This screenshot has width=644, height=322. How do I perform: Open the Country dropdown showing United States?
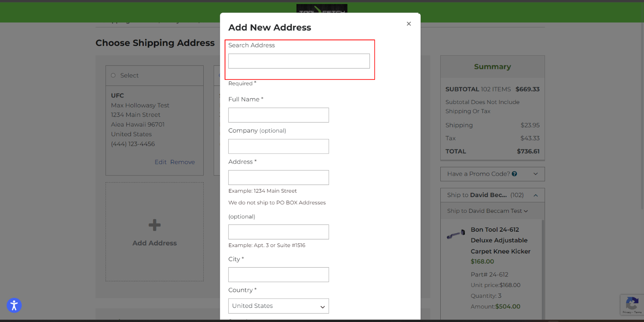pyautogui.click(x=278, y=306)
